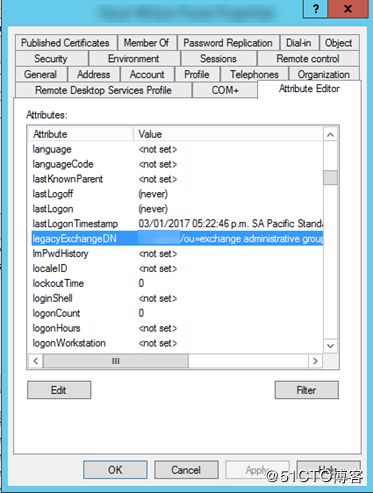
Task: Click the vertical scrollbar thumb
Action: tap(330, 177)
